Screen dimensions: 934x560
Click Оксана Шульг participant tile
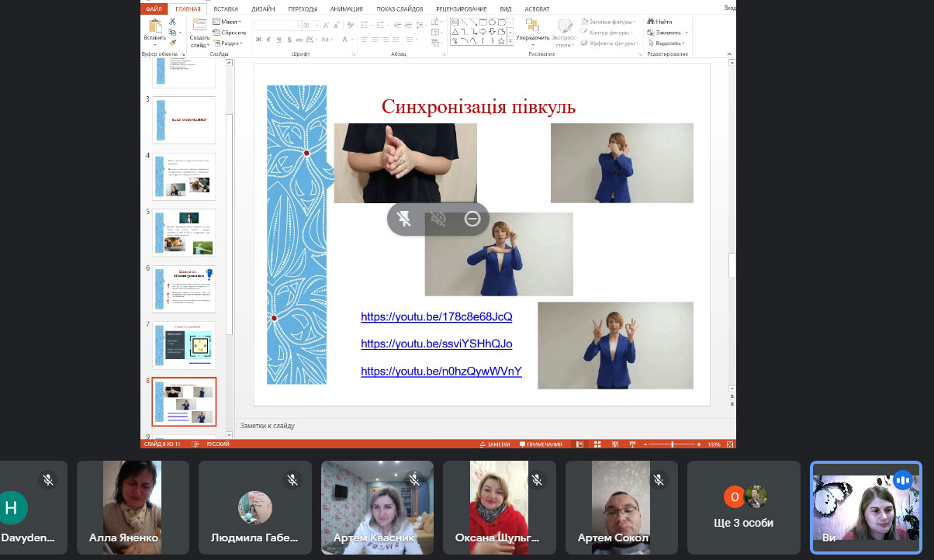tap(500, 507)
